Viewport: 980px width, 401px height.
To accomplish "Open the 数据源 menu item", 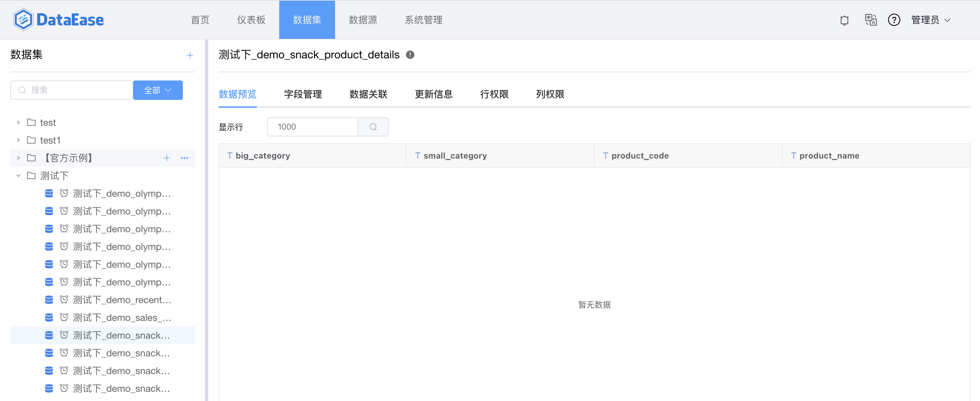I will pos(363,20).
